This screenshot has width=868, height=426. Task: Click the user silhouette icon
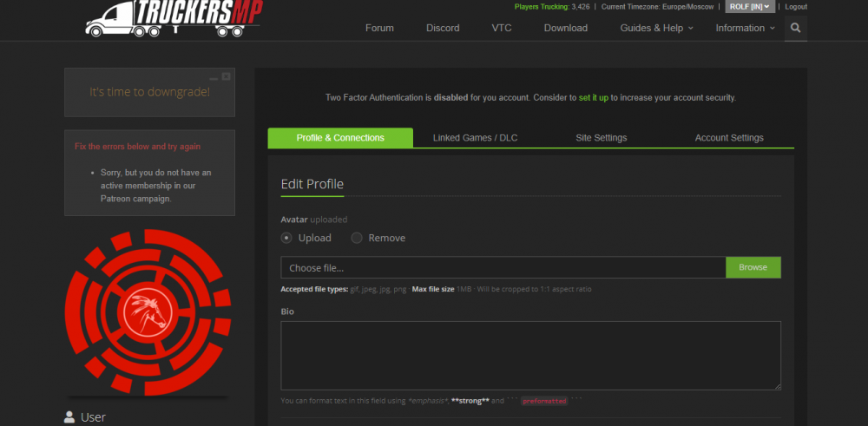[69, 417]
